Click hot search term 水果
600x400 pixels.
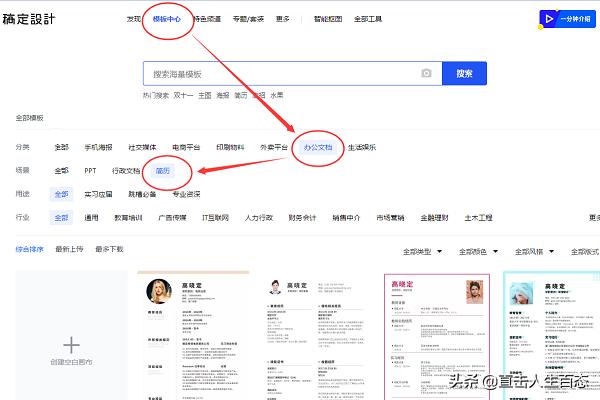tap(277, 95)
